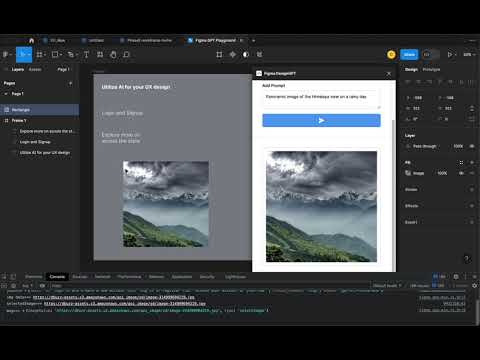The height and width of the screenshot is (360, 480).
Task: Close the FigmaDesignGPT plugin window
Action: point(389,74)
